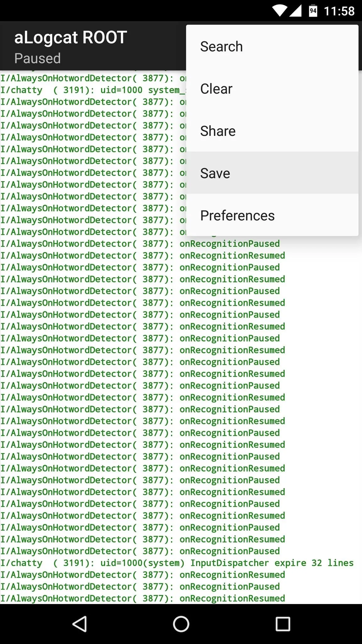Select the Share menu option
The height and width of the screenshot is (644, 362).
pyautogui.click(x=272, y=131)
